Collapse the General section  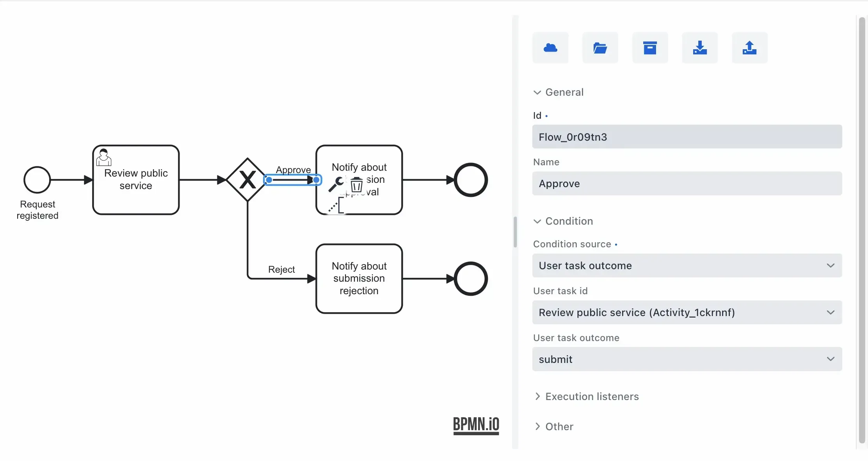pyautogui.click(x=537, y=93)
